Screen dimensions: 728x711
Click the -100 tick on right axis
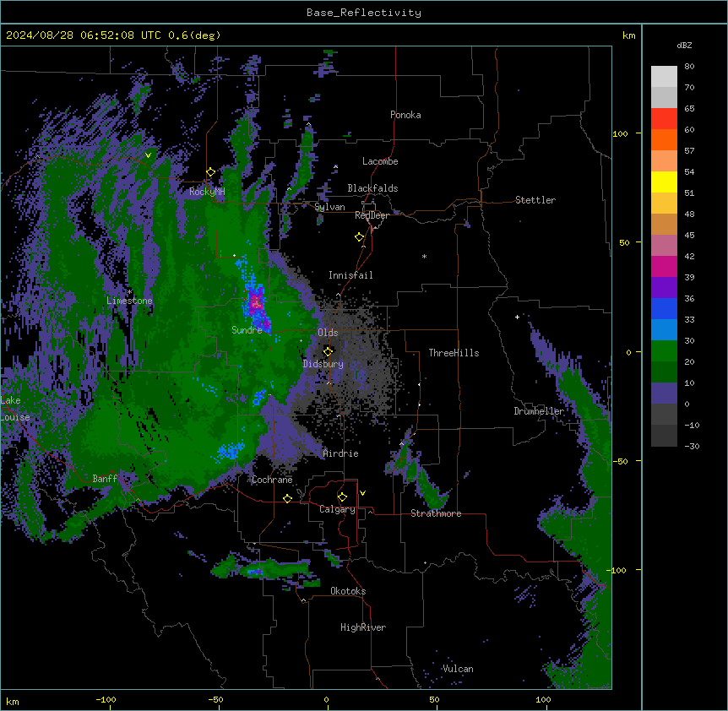pos(617,570)
